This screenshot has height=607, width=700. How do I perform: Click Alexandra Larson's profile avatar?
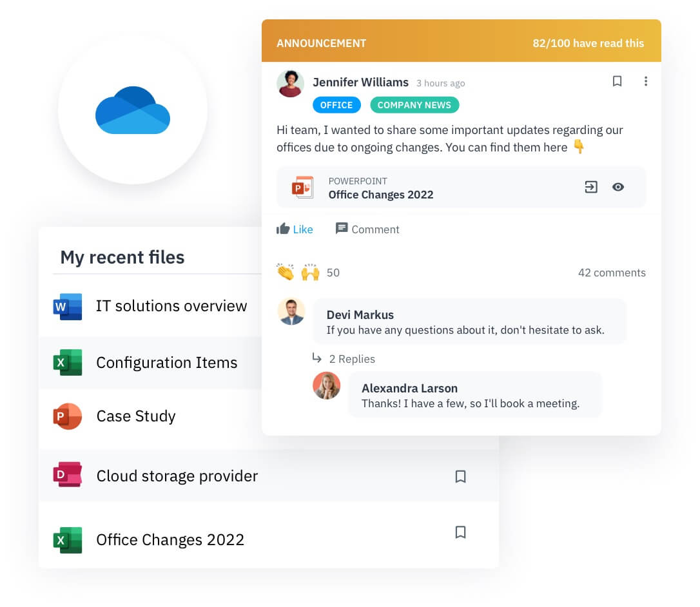327,385
